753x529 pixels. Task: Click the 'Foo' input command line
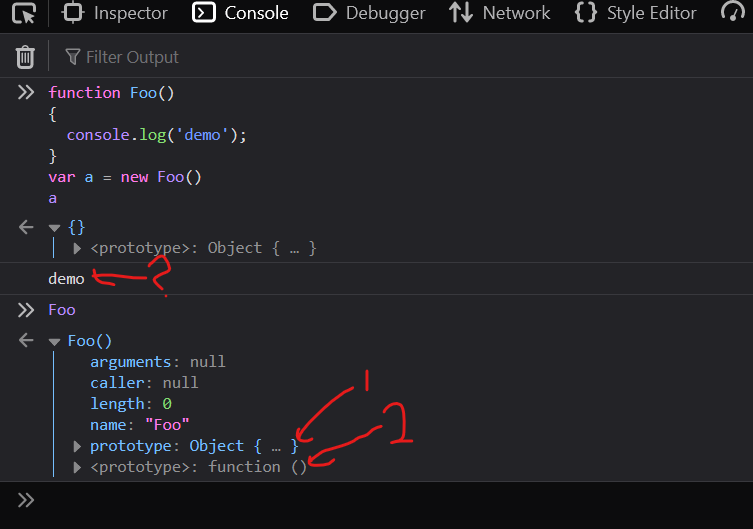tap(61, 310)
